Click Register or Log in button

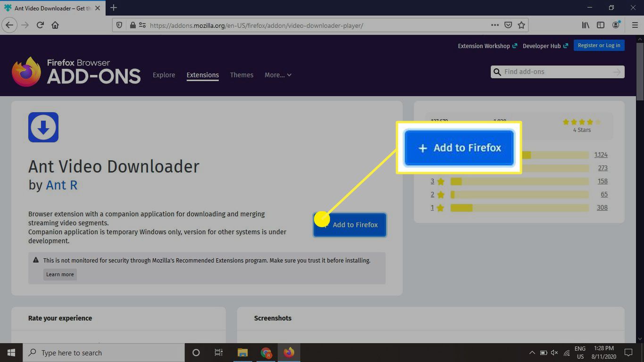click(x=599, y=45)
